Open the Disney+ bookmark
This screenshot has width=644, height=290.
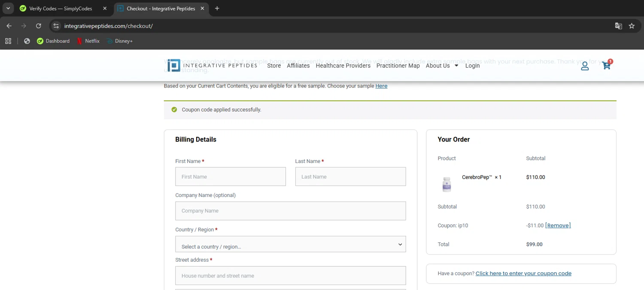pos(120,41)
